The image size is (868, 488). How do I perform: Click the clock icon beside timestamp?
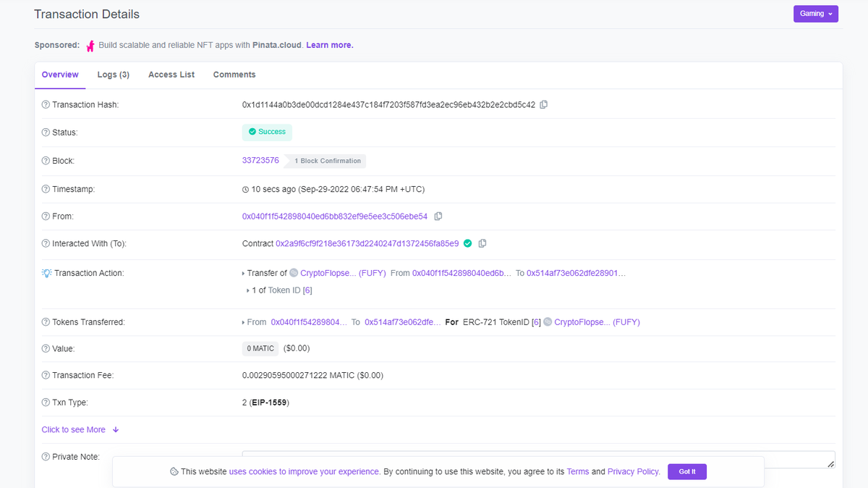[245, 189]
